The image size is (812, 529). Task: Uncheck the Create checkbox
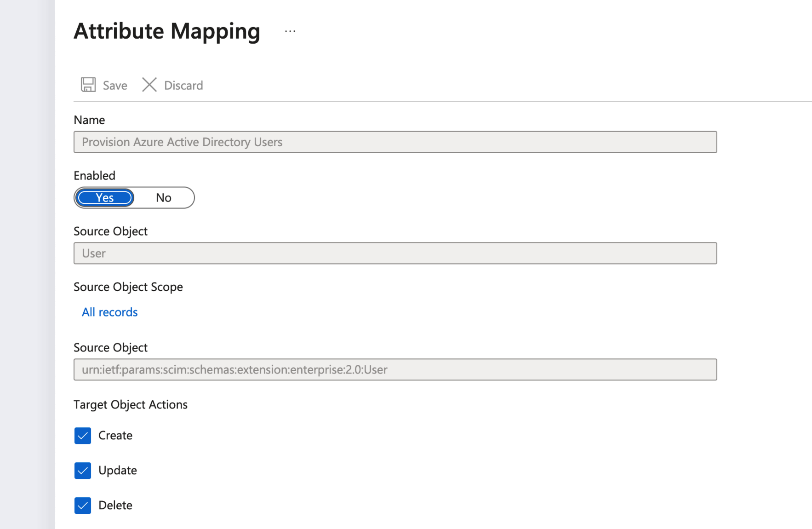(83, 436)
